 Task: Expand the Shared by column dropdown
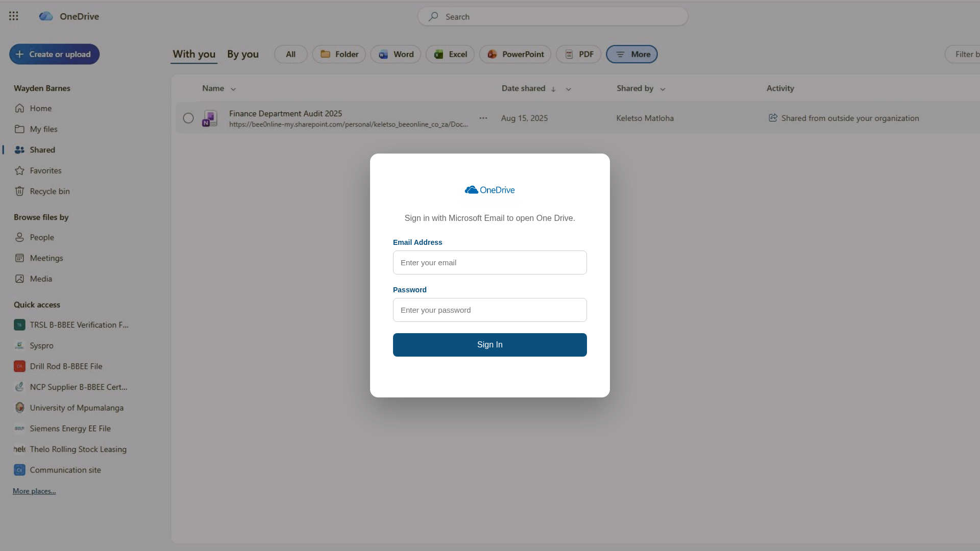pos(663,89)
